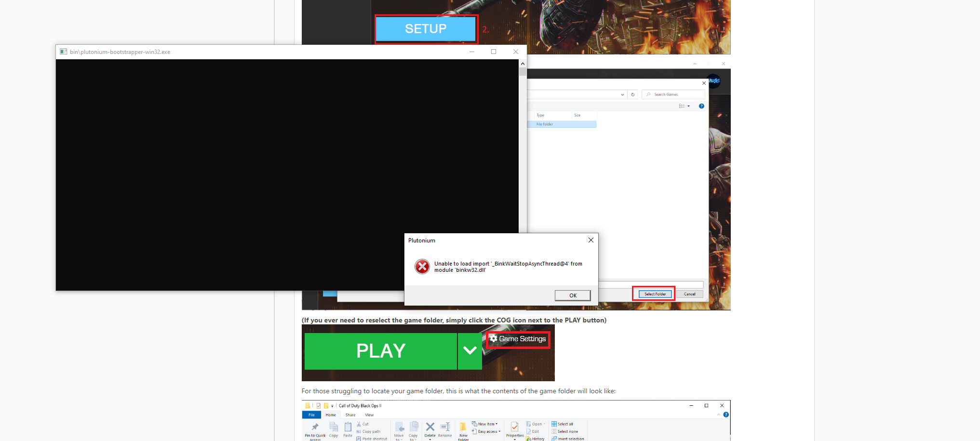Click the Paste clipboard icon in ribbon
980x441 pixels.
348,428
